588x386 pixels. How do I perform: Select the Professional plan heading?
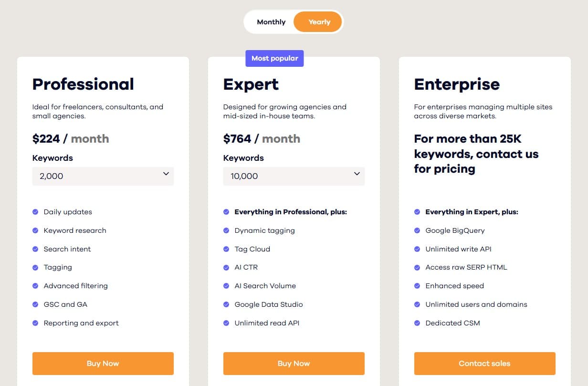click(x=83, y=84)
